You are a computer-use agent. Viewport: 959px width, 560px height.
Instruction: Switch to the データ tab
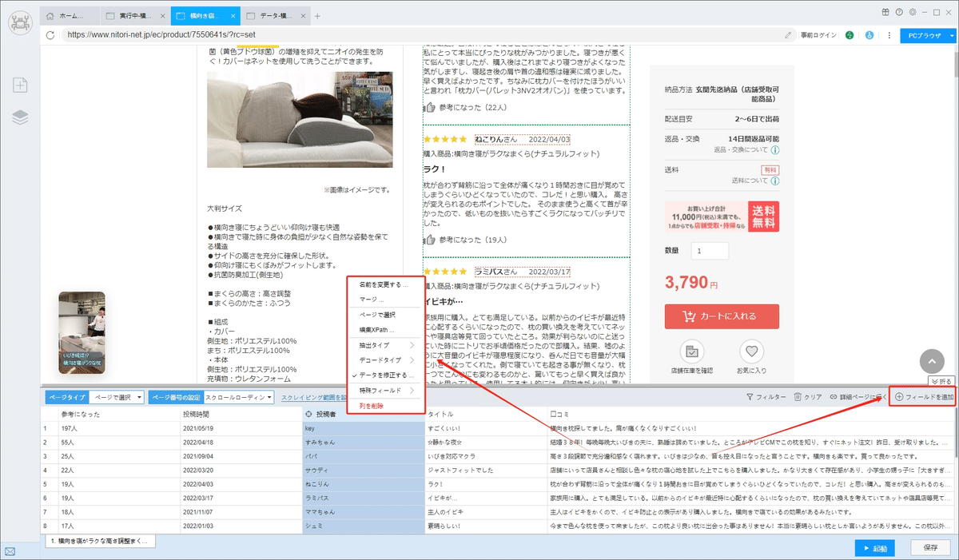point(276,16)
